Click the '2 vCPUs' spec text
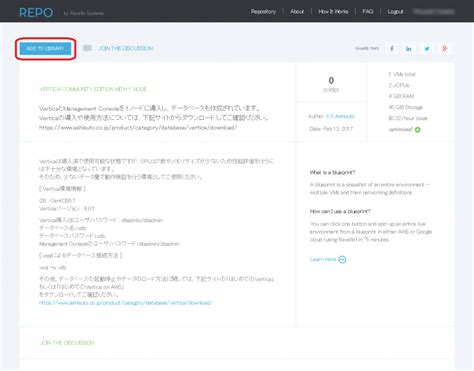474x371 pixels. 399,85
